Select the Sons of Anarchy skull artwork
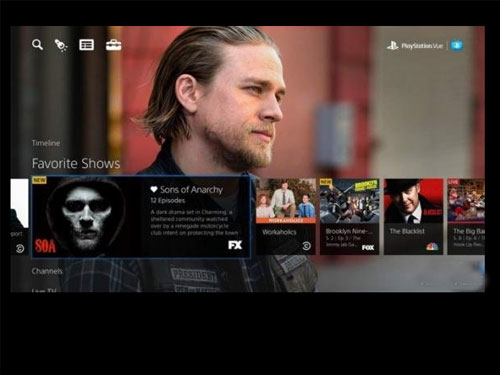 [x=87, y=217]
